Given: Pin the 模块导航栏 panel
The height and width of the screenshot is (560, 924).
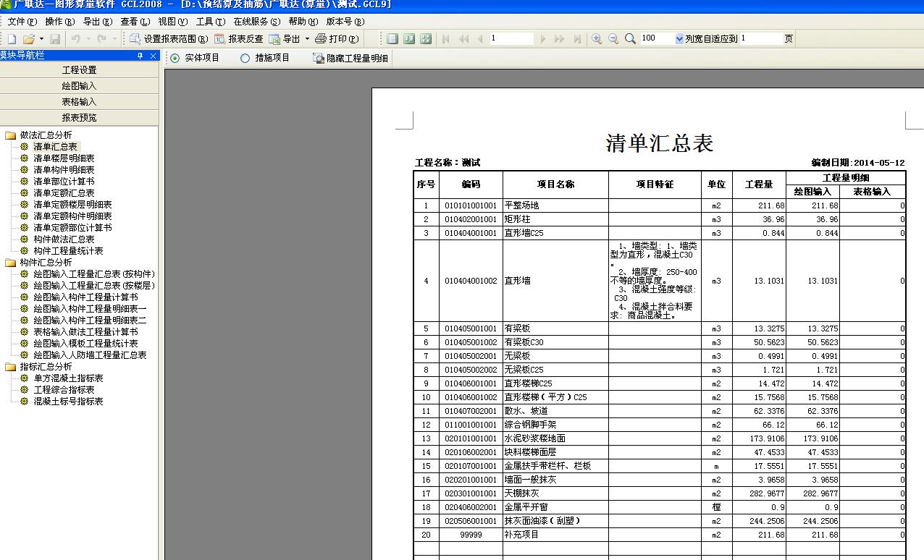Looking at the screenshot, I should [140, 56].
